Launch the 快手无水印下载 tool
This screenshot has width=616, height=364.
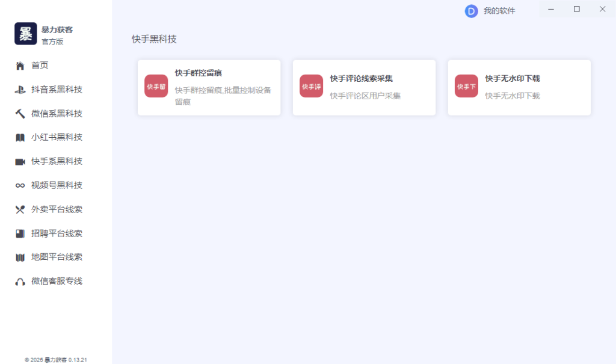pos(519,87)
